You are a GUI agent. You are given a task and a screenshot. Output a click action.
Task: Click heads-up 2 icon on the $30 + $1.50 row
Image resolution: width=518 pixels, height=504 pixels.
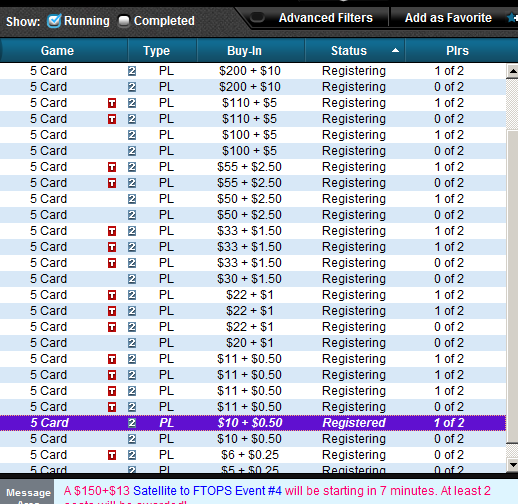click(132, 279)
